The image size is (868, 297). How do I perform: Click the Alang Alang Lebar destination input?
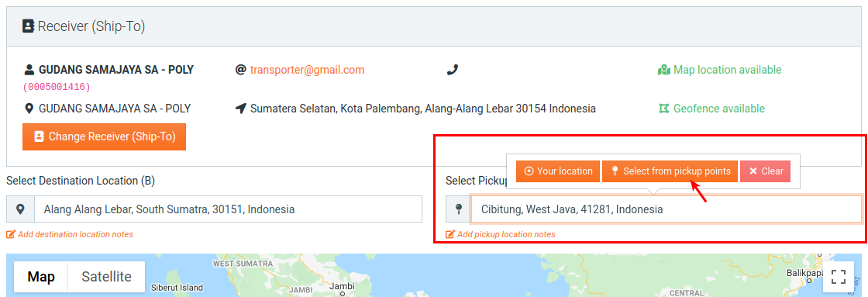click(228, 209)
